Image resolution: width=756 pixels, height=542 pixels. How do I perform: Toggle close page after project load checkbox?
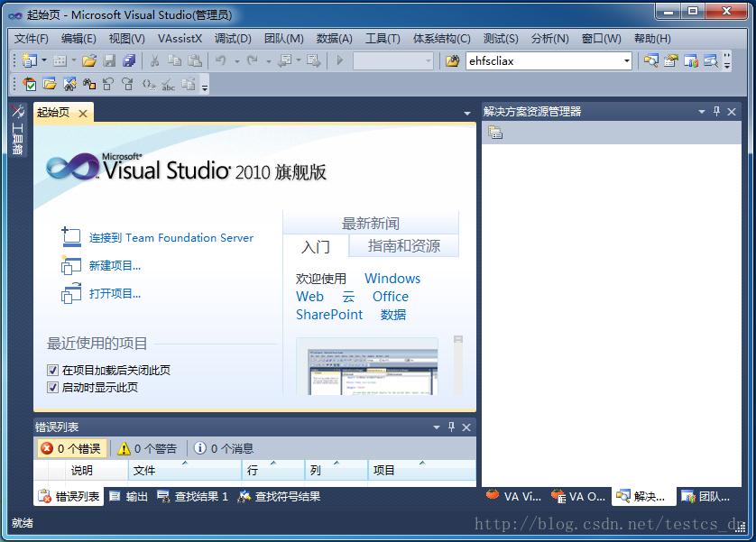click(x=52, y=370)
